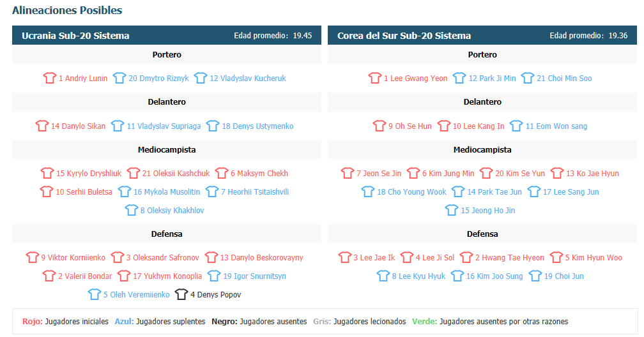Click the Gris: Jugadores lecionados legend entry

coord(359,322)
